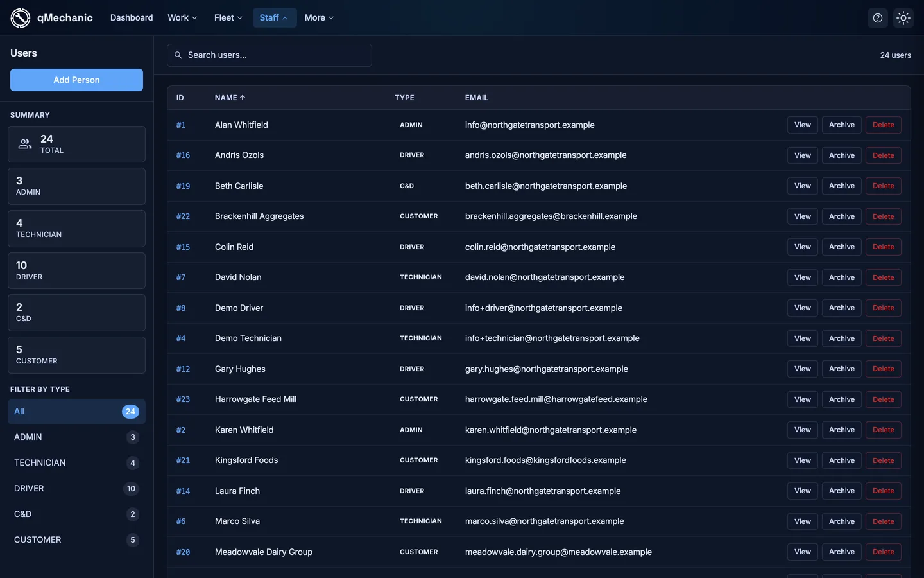This screenshot has width=924, height=578.
Task: View Colin Reid
Action: tap(803, 247)
